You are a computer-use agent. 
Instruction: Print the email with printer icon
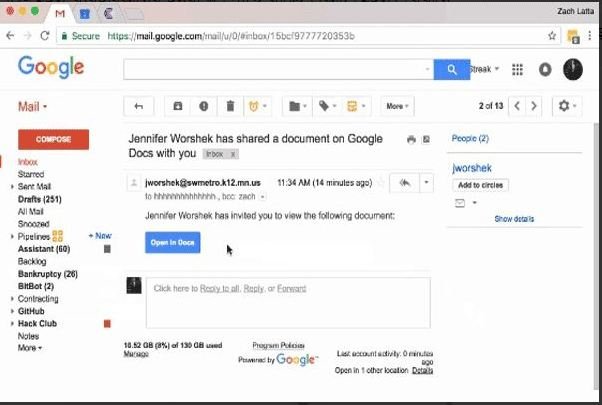click(x=411, y=139)
